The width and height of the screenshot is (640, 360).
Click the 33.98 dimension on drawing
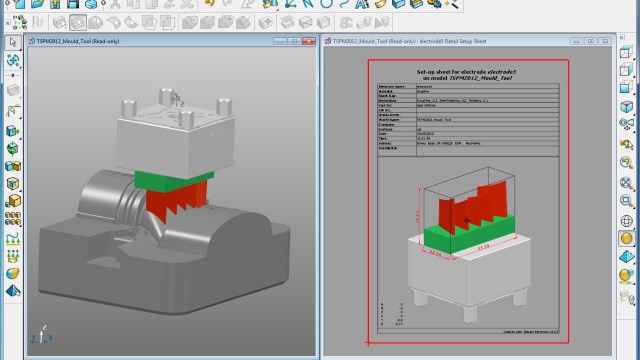pos(483,247)
